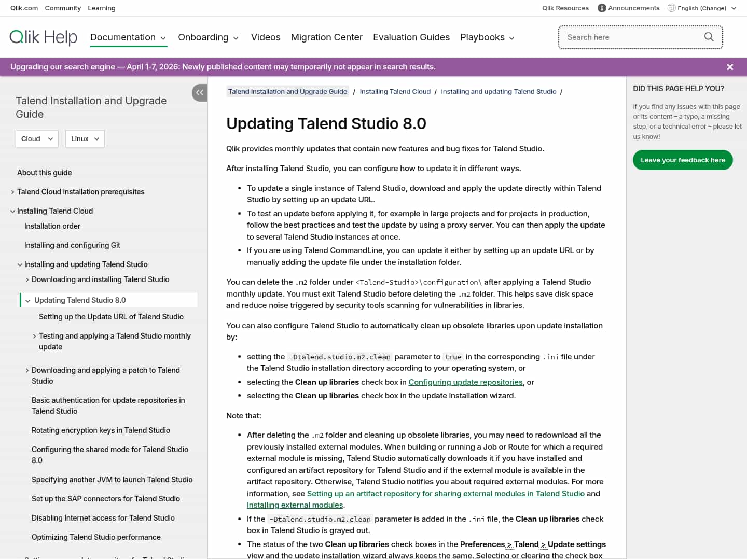Click the search magnifying glass icon
The image size is (747, 560).
709,37
